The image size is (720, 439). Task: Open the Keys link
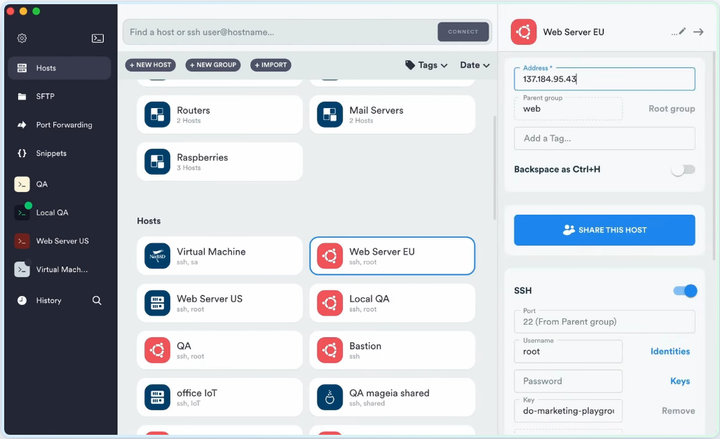[680, 381]
